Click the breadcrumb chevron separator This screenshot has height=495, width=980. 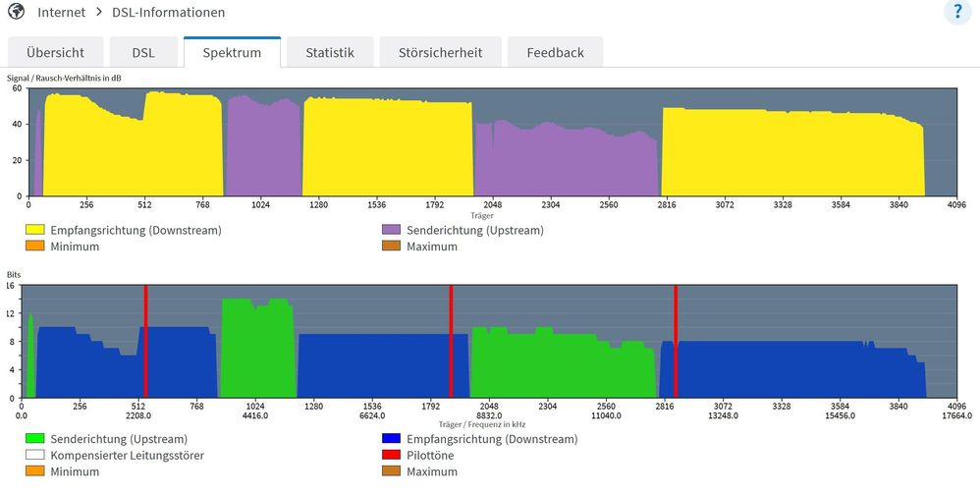[x=99, y=12]
